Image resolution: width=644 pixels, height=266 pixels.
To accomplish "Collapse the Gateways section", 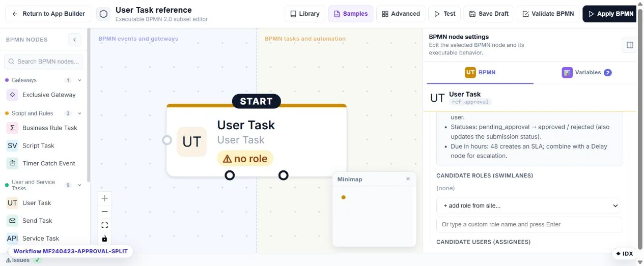I will [x=79, y=80].
